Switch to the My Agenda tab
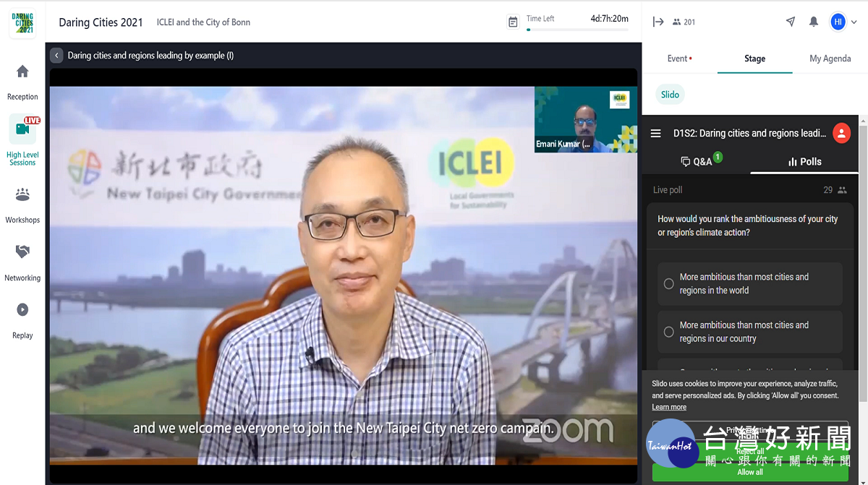Image resolution: width=868 pixels, height=485 pixels. [830, 59]
